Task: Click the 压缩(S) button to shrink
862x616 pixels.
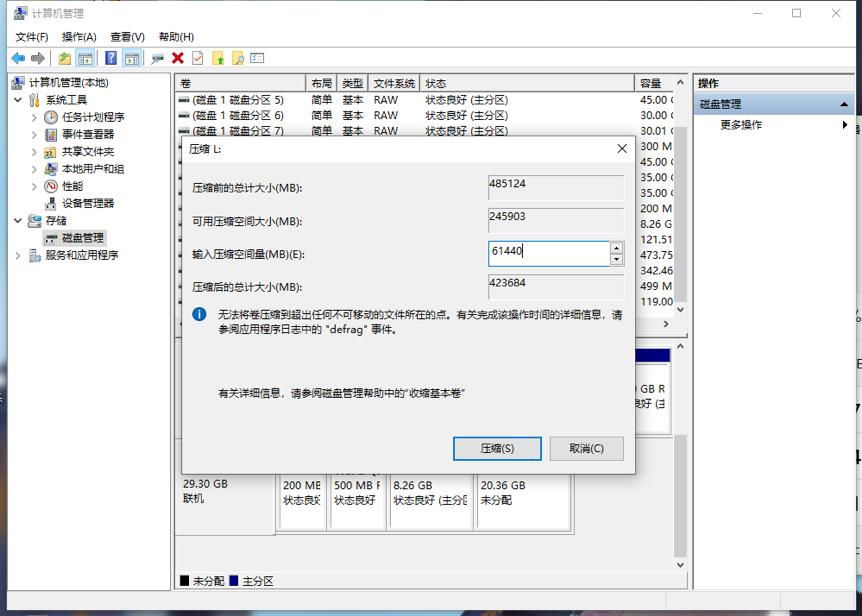Action: [x=497, y=448]
